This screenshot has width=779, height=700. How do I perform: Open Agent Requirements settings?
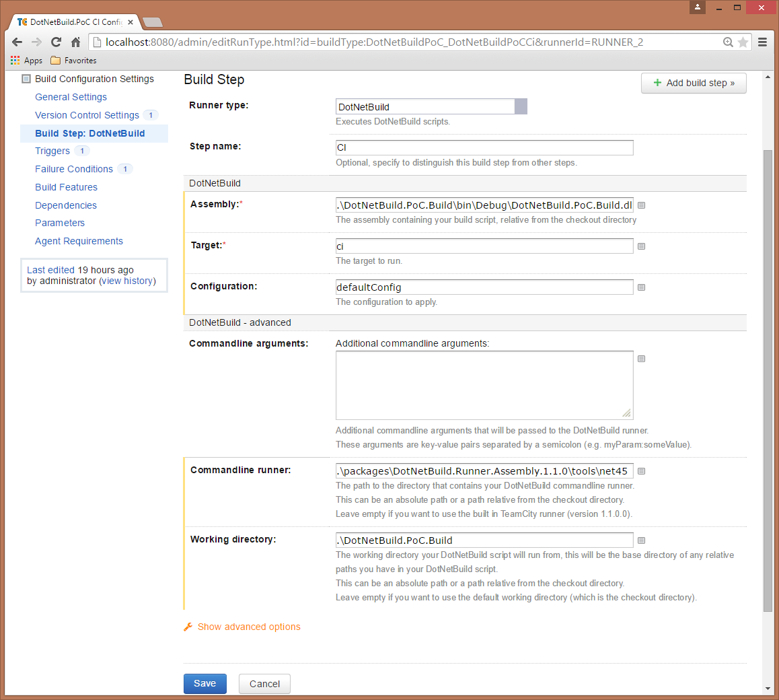point(79,241)
